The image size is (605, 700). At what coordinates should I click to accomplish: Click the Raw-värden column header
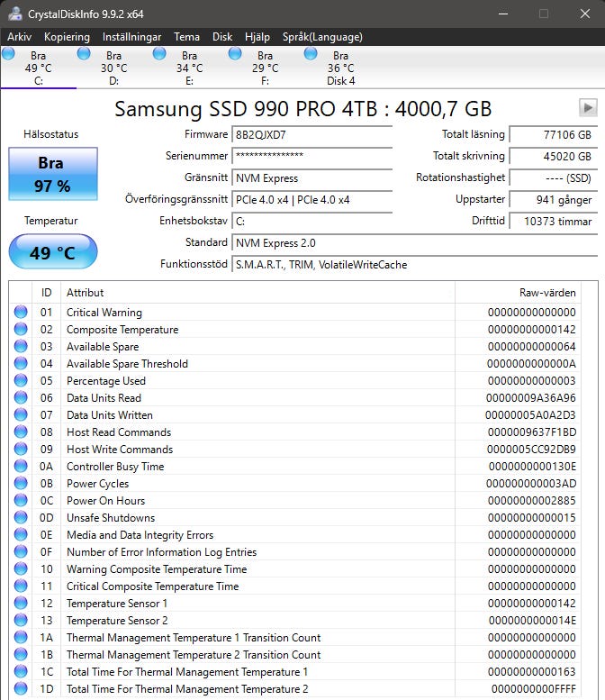pos(518,293)
